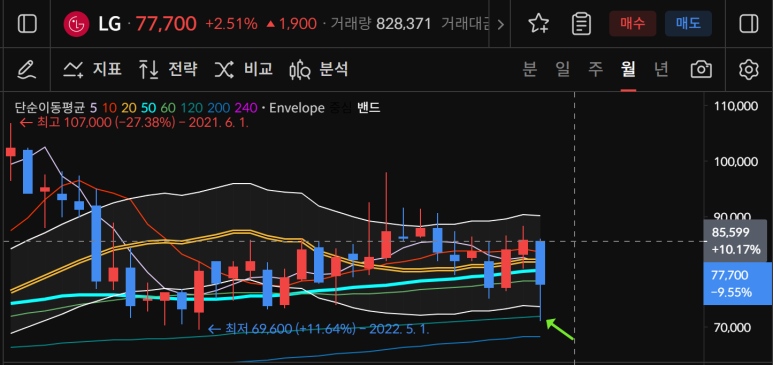The width and height of the screenshot is (773, 365).
Task: Click the current price 77,700 in header
Action: [166, 24]
